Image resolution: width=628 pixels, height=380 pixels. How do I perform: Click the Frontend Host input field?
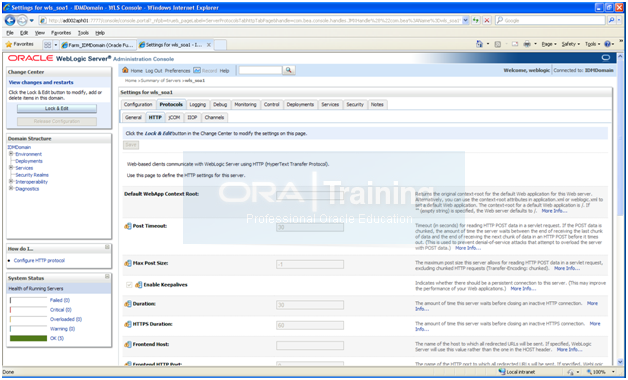pos(310,345)
